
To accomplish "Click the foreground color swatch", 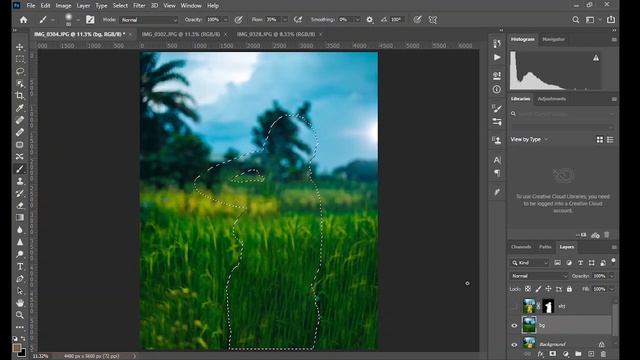I will 17,347.
